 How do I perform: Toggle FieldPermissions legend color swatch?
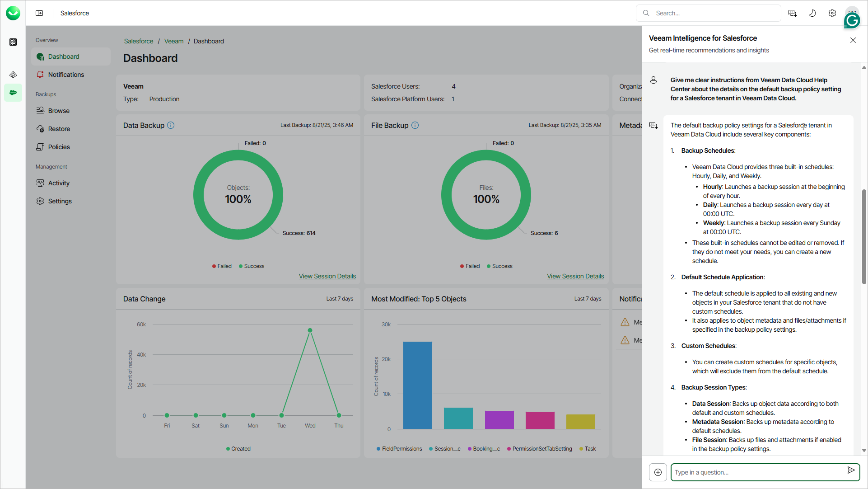pos(378,449)
